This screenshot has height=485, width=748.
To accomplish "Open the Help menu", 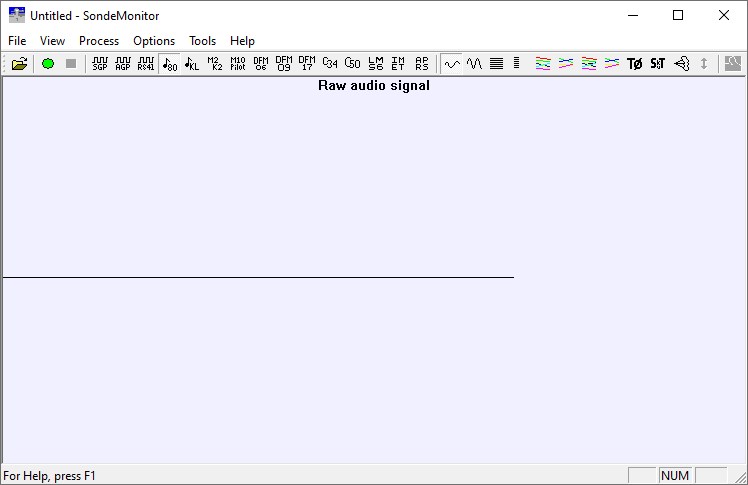I will pos(242,41).
